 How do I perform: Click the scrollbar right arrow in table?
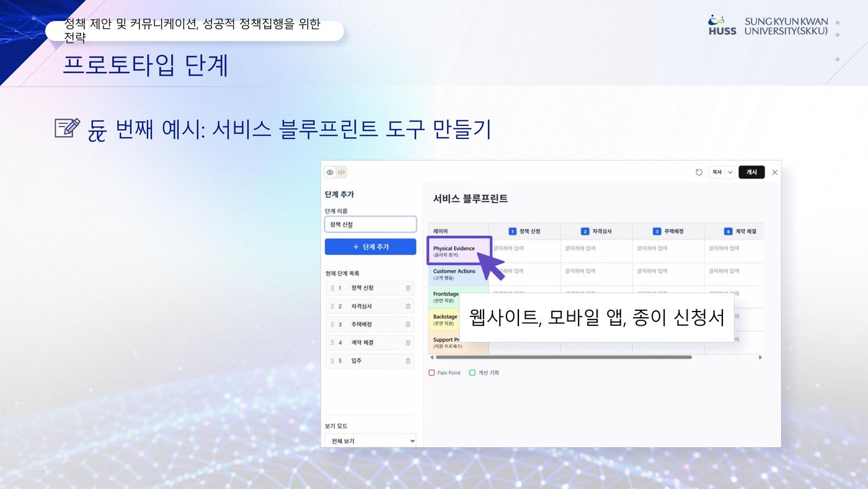tap(761, 357)
